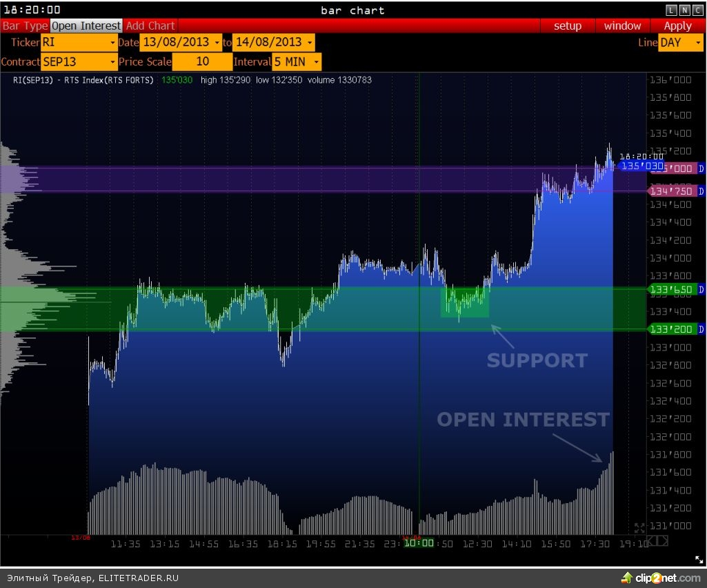
Task: Open the Interval dropdown set to 5 MIN
Action: [x=297, y=61]
